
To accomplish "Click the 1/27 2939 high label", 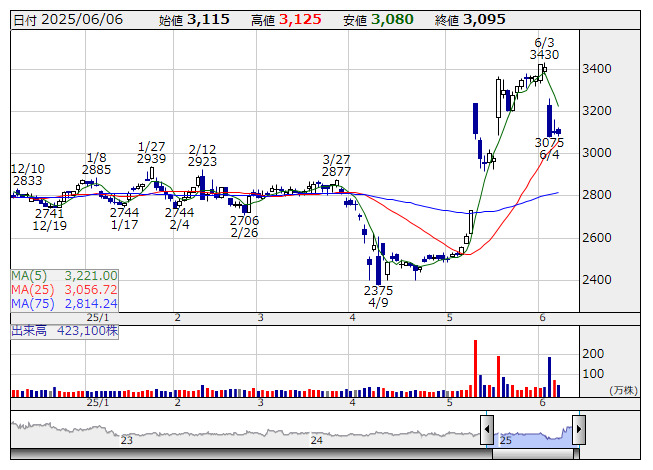I will click(x=152, y=153).
